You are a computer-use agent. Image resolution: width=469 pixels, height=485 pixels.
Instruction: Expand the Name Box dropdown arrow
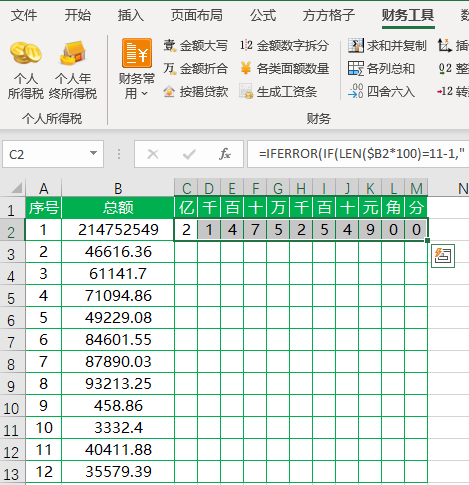pyautogui.click(x=93, y=153)
